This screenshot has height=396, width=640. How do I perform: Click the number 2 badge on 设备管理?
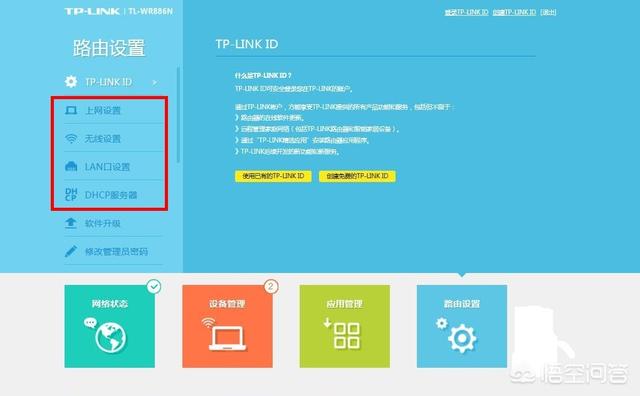pyautogui.click(x=271, y=287)
